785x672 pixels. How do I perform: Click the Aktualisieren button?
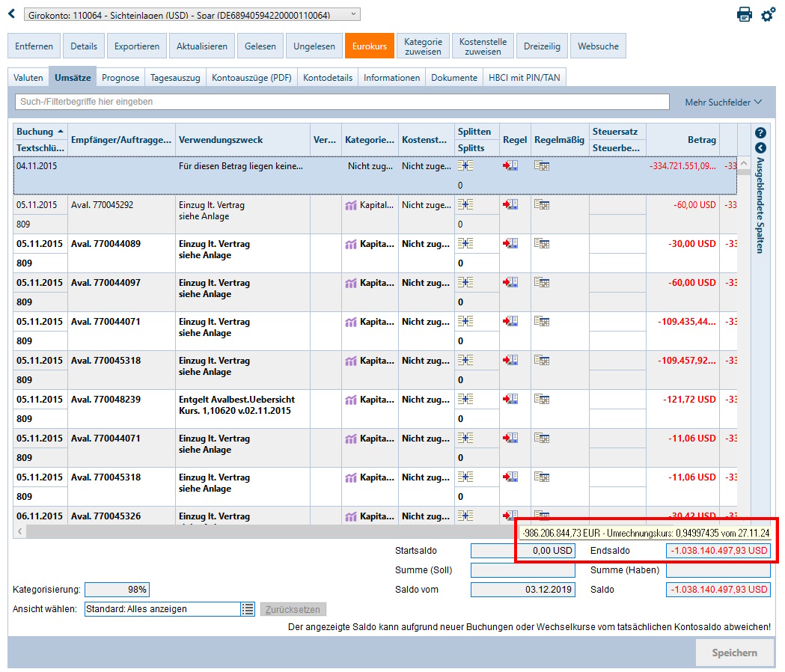point(202,46)
